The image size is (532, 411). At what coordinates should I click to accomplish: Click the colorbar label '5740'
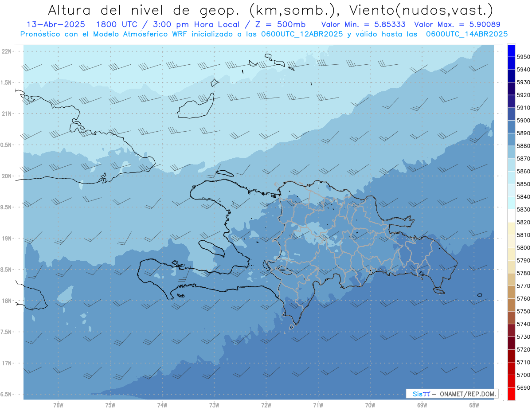point(524,324)
